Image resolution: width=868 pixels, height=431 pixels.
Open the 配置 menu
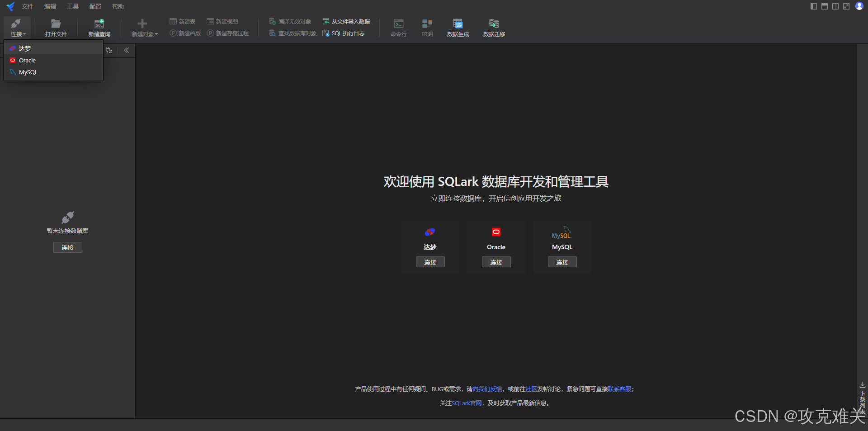[x=95, y=6]
